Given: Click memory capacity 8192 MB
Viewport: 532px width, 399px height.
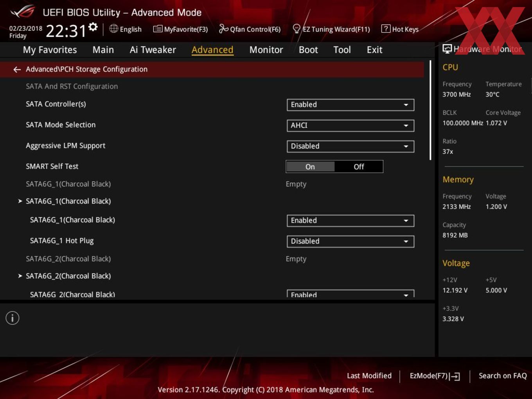Looking at the screenshot, I should pos(455,235).
